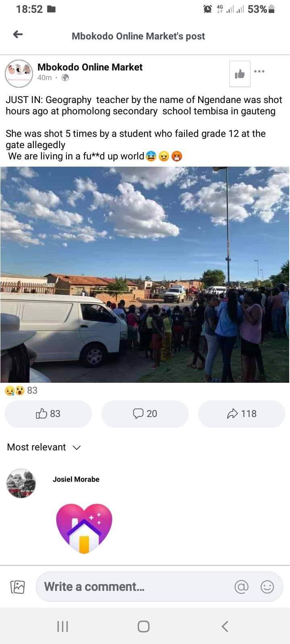Open the emoji smiley picker

pos(267,587)
